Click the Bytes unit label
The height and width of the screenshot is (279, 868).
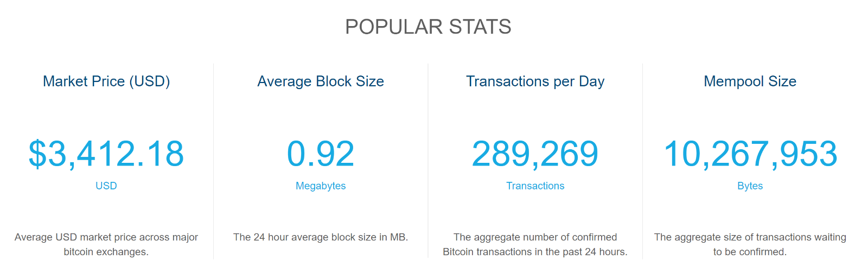pyautogui.click(x=750, y=186)
